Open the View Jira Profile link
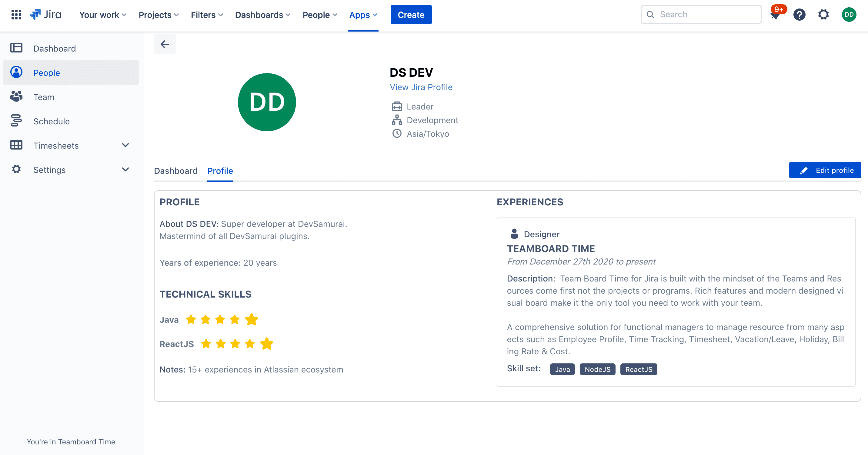This screenshot has height=455, width=868. click(x=421, y=87)
